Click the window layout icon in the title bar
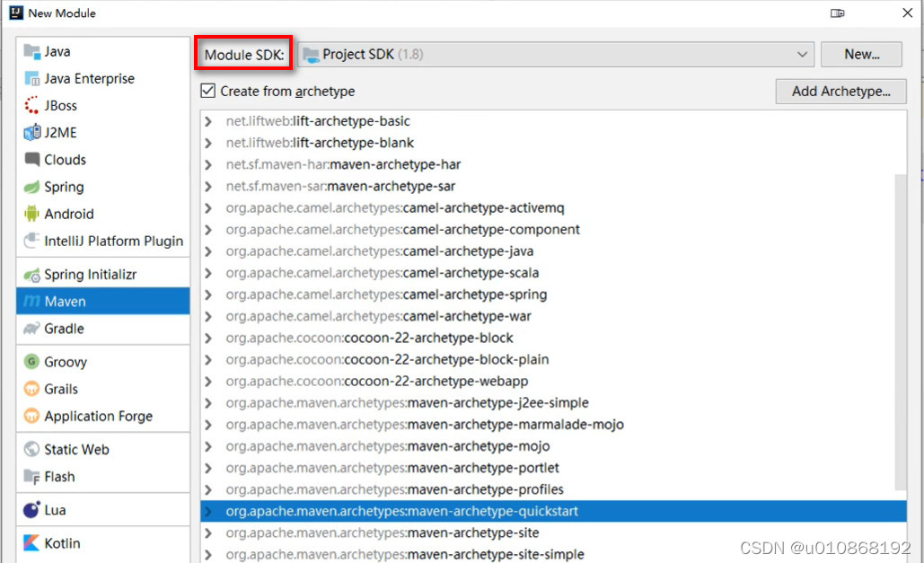The image size is (924, 563). (x=838, y=13)
